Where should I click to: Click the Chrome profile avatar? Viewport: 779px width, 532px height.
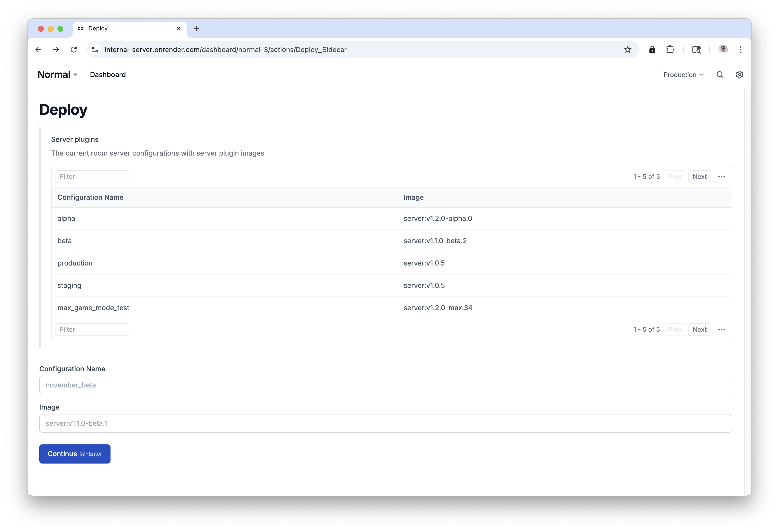[x=723, y=49]
